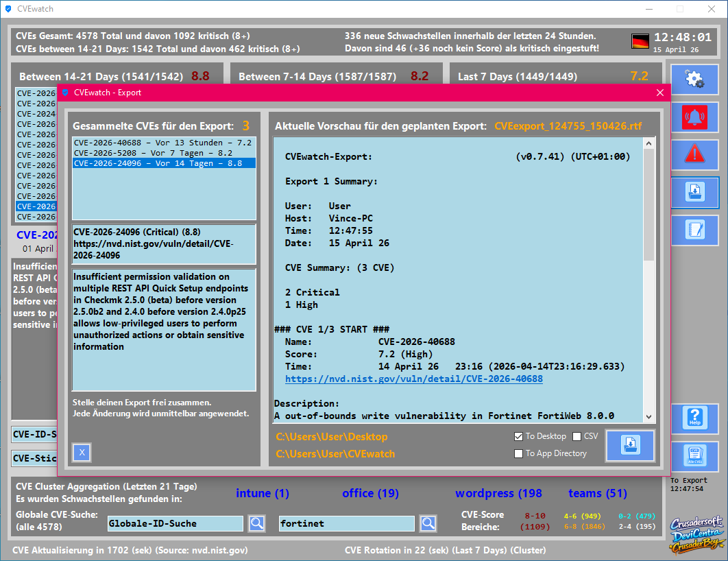Click the fortinet search input field

point(346,524)
